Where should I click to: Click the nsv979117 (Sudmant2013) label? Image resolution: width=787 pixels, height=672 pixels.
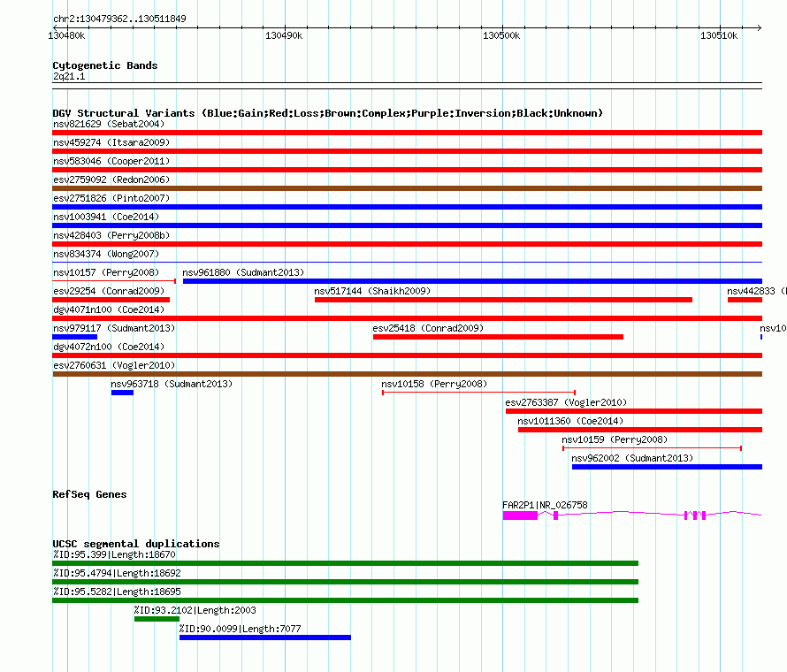(x=114, y=328)
